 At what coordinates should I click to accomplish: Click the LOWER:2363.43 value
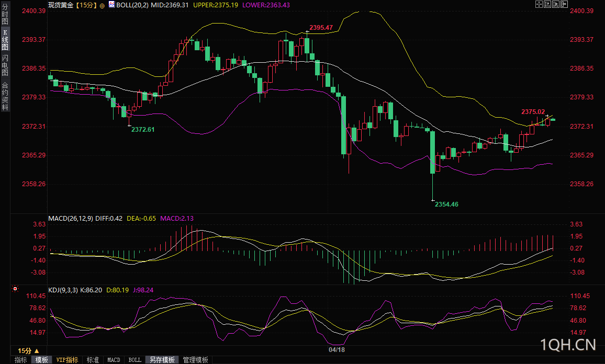pyautogui.click(x=266, y=5)
